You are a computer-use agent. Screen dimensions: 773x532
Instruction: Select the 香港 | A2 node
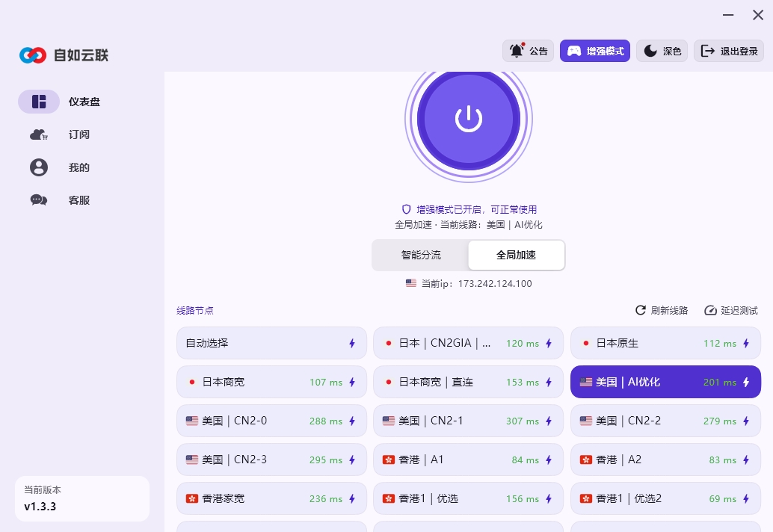(x=665, y=460)
